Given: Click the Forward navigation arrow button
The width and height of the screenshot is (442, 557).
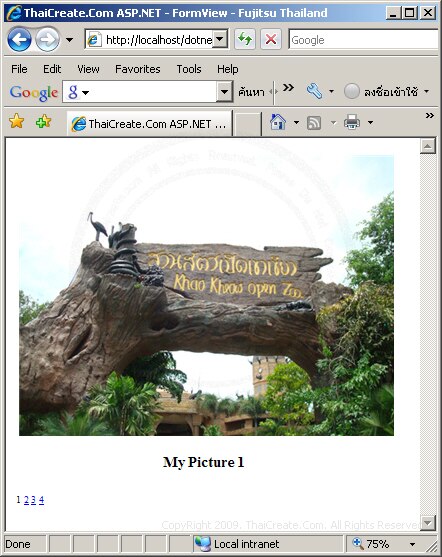Looking at the screenshot, I should (48, 39).
